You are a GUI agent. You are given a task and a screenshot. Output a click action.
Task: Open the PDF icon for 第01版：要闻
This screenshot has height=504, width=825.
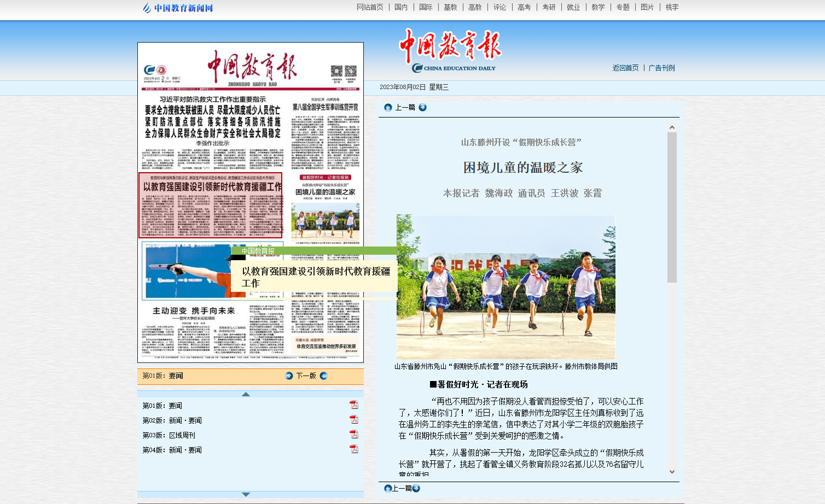354,405
